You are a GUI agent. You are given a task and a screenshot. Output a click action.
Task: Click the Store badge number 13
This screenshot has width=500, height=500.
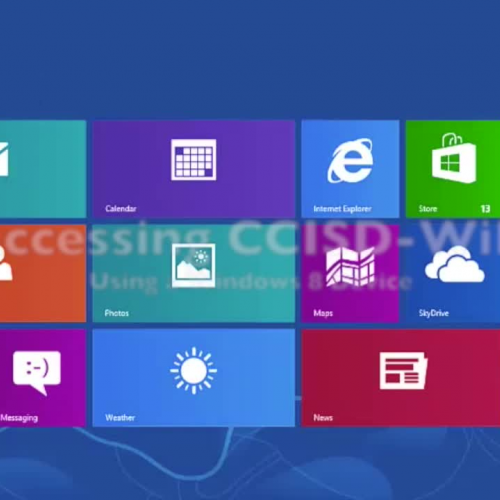pyautogui.click(x=485, y=209)
